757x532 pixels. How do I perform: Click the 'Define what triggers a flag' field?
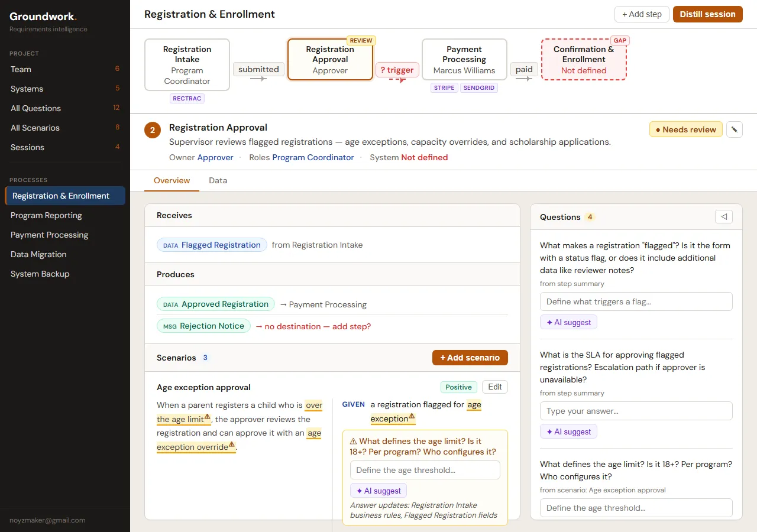coord(636,301)
